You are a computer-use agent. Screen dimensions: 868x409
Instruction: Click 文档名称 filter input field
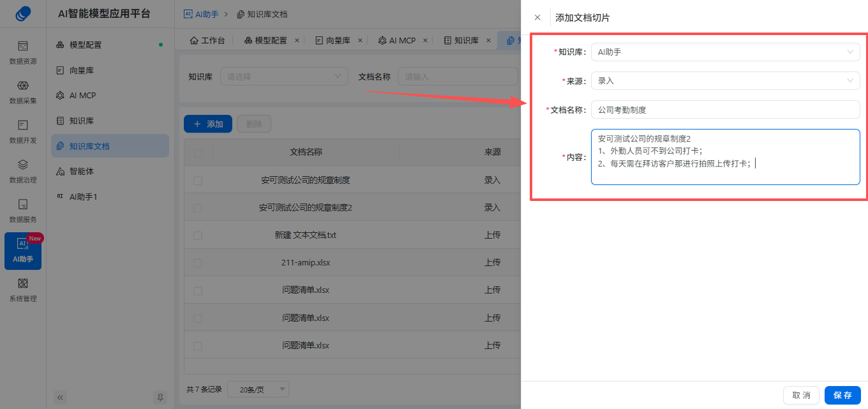pos(458,77)
